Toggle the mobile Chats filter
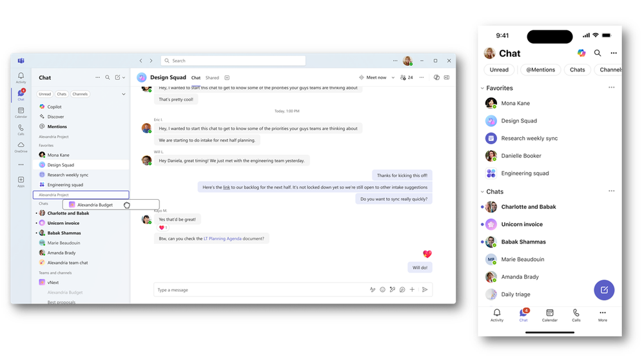 tap(577, 70)
